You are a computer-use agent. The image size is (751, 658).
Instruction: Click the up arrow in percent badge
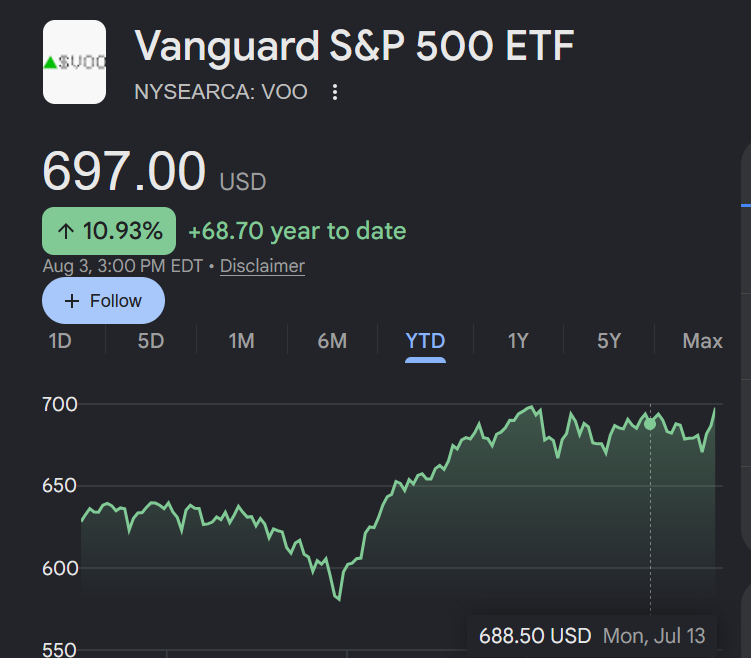pyautogui.click(x=66, y=231)
